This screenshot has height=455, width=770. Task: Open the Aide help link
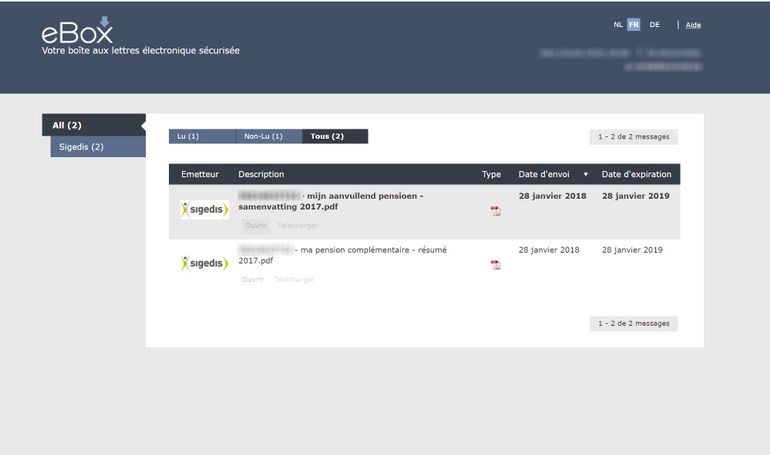693,25
